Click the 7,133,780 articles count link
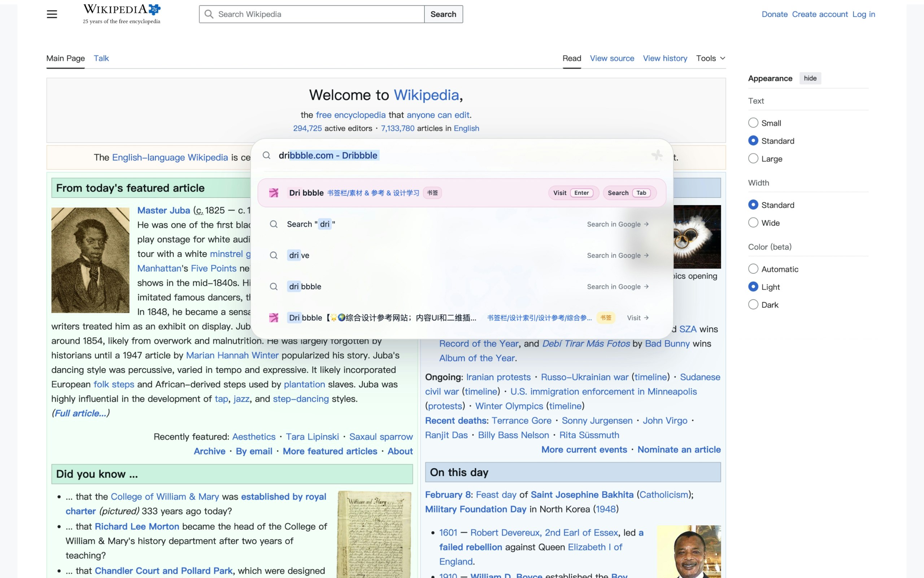924x578 pixels. pos(397,129)
